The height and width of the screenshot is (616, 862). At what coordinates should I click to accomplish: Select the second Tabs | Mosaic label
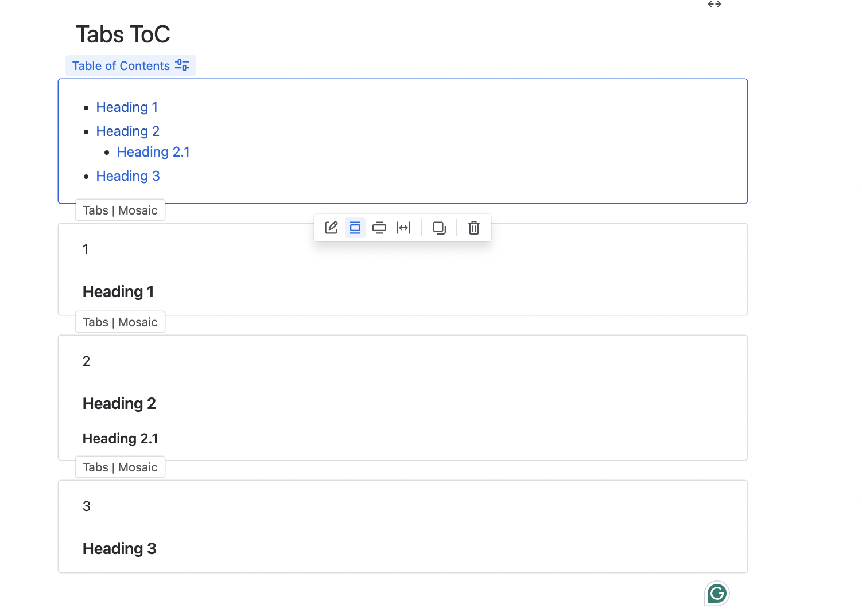[x=119, y=322]
